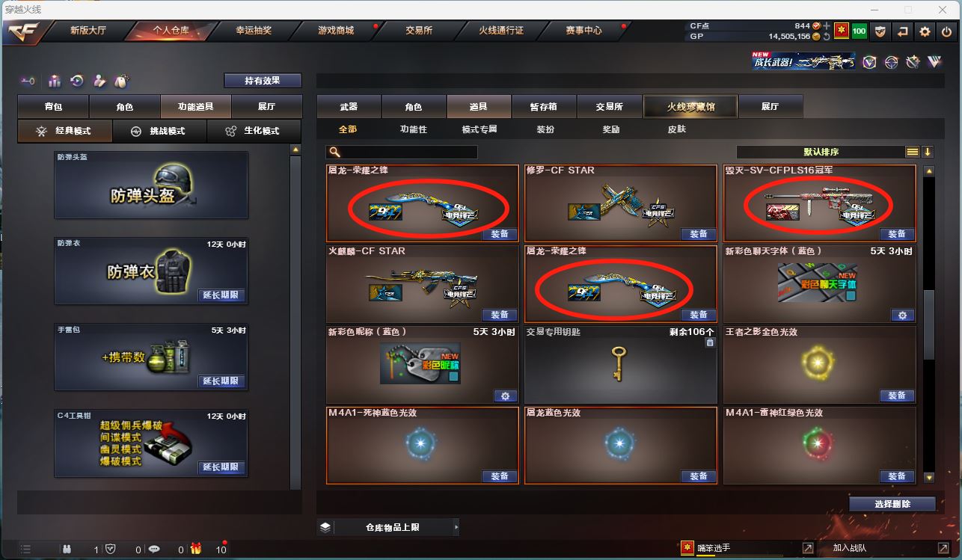Open the ranking podium icon
Viewport: 962px width, 560px height.
coord(54,81)
